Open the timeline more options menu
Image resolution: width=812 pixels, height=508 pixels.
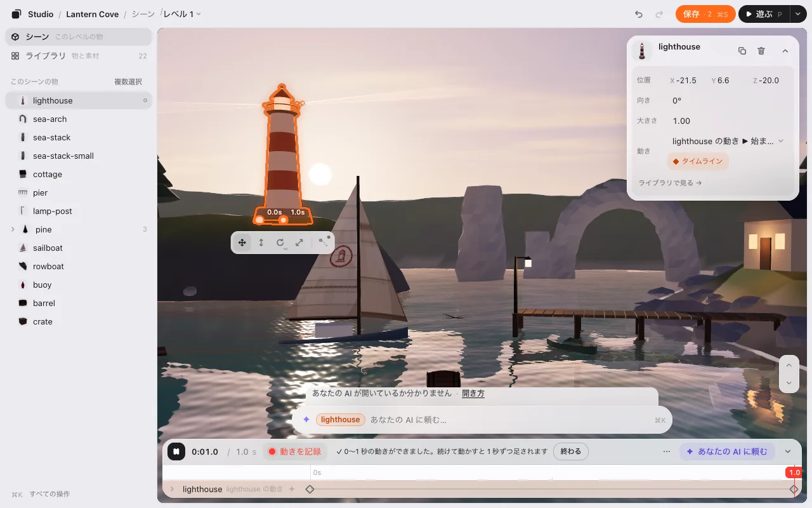point(667,451)
